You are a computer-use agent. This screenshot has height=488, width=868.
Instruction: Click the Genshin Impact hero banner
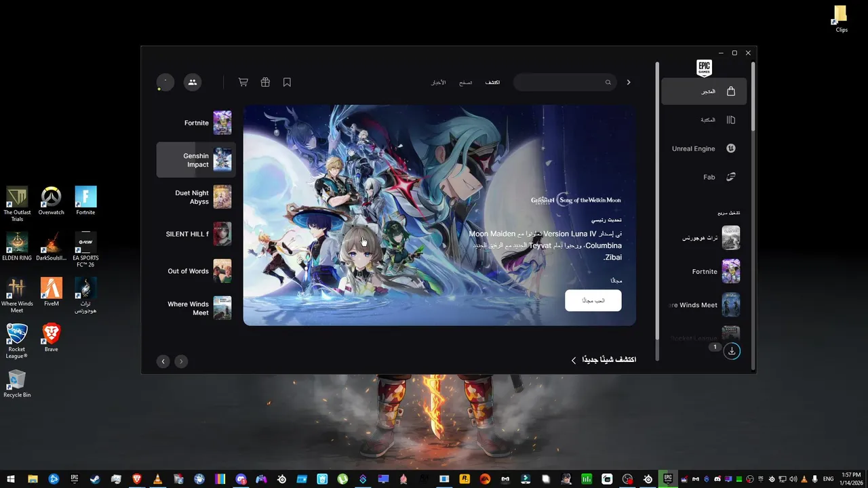point(439,215)
